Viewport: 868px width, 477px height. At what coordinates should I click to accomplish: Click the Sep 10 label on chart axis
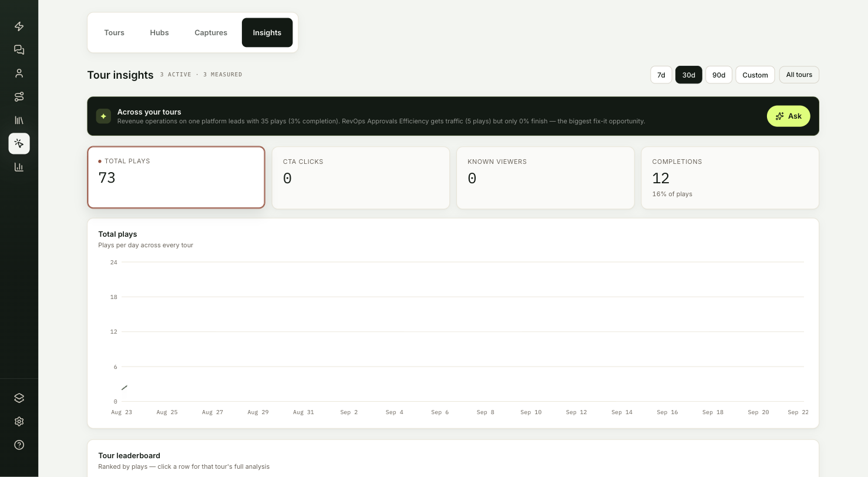point(531,412)
